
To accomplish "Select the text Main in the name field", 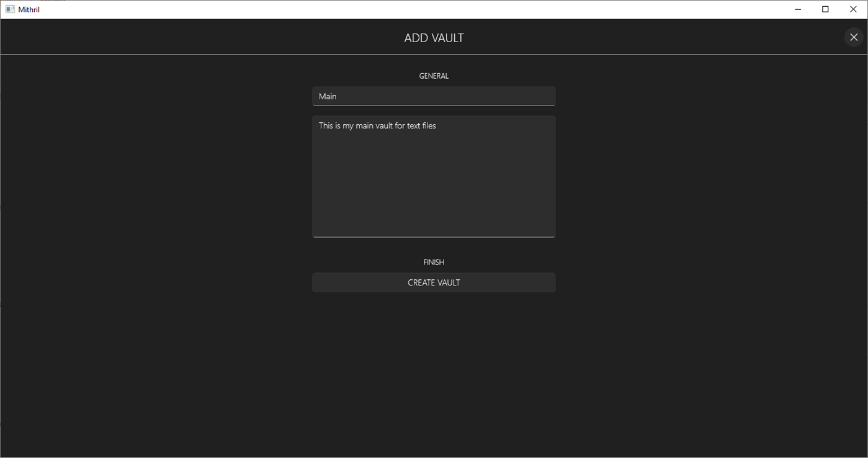I will tap(326, 96).
